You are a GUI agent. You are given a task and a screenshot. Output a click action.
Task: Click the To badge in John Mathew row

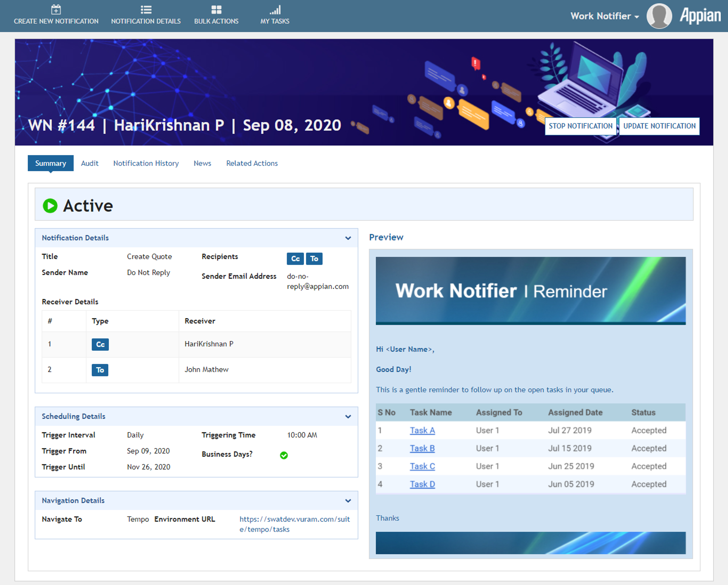[x=100, y=370]
